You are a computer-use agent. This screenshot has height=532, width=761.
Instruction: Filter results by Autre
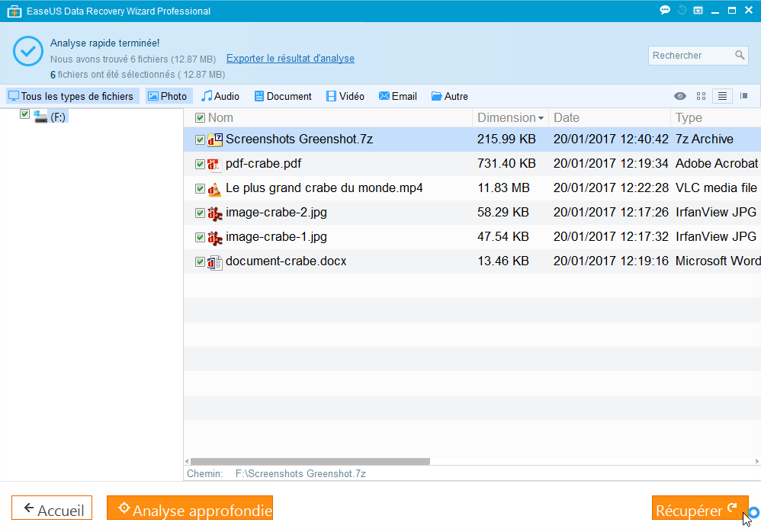(449, 96)
